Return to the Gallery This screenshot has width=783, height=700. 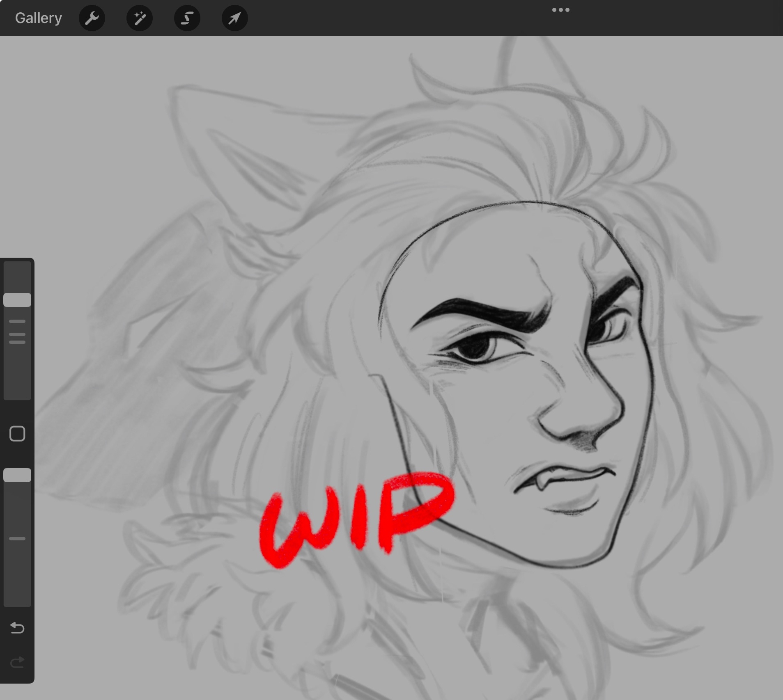coord(39,18)
